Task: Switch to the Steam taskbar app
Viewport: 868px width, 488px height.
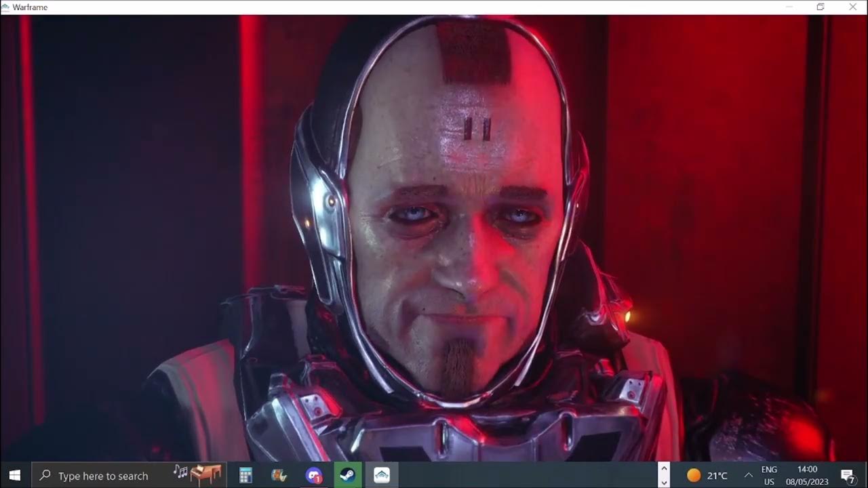Action: pos(348,476)
